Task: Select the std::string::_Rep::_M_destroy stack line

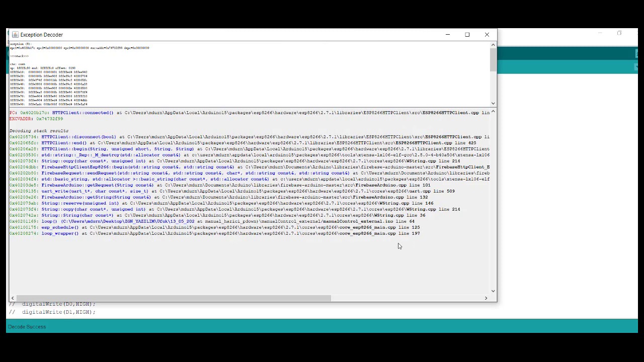Action: click(x=249, y=155)
